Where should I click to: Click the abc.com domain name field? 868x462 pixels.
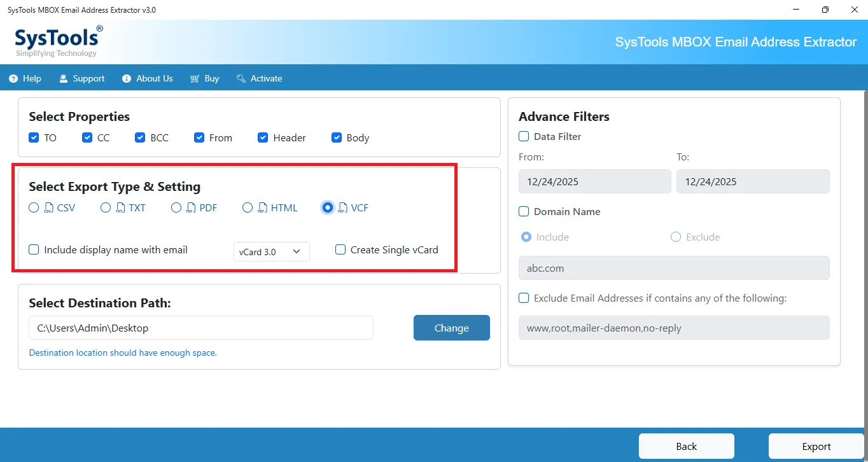[x=674, y=268]
